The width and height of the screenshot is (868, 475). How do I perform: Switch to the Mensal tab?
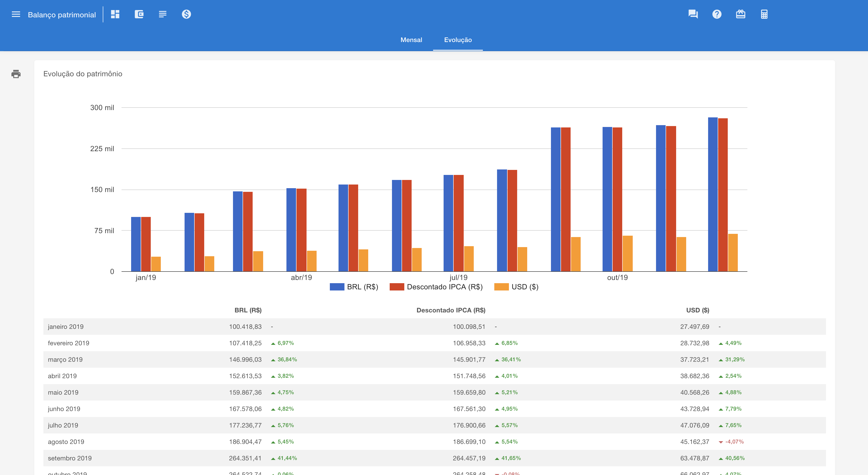coord(411,40)
